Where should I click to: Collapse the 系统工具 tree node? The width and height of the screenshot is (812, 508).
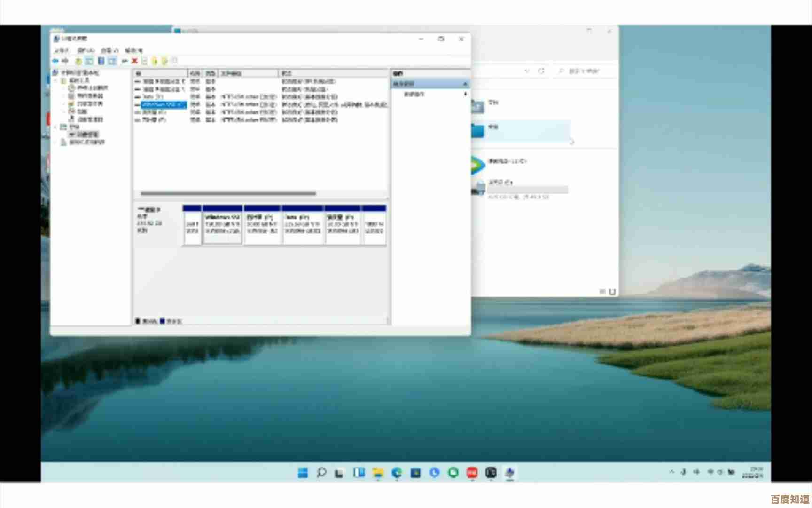pos(55,80)
